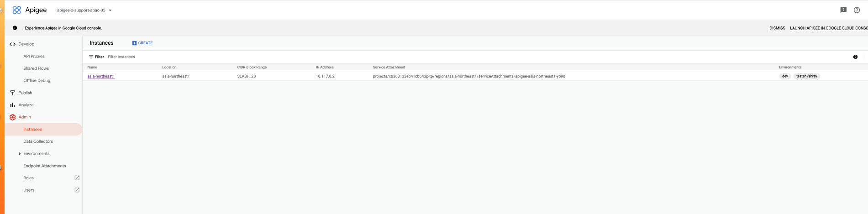Click the table help icon at right
This screenshot has height=214, width=868.
click(x=855, y=57)
